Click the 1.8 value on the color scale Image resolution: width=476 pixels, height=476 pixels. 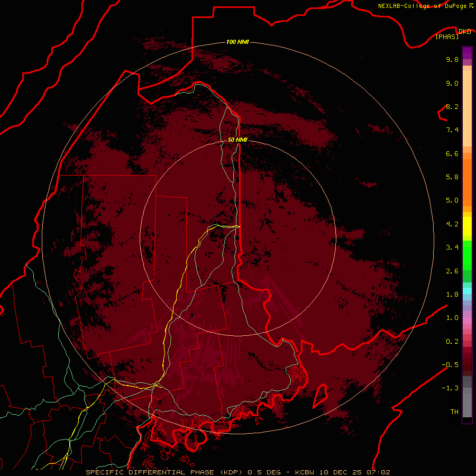(x=452, y=295)
